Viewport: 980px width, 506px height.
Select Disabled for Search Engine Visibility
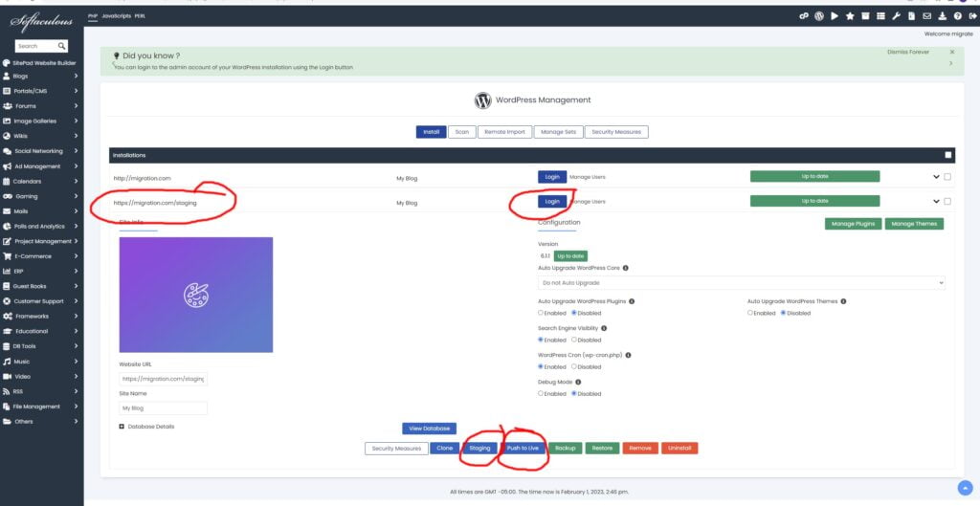click(574, 340)
